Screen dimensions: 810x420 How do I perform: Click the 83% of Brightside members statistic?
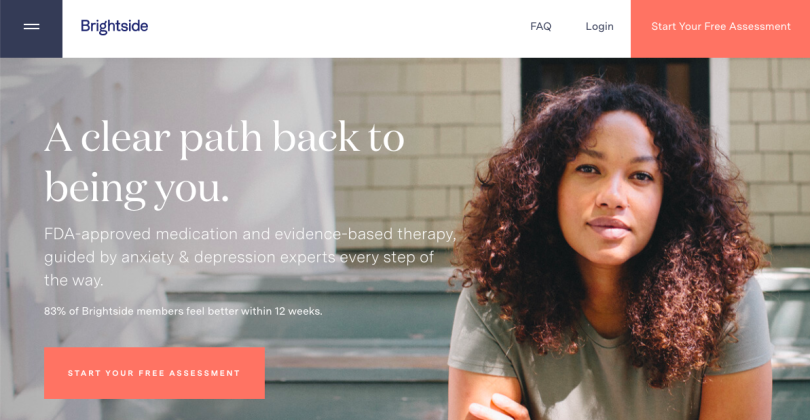(183, 311)
